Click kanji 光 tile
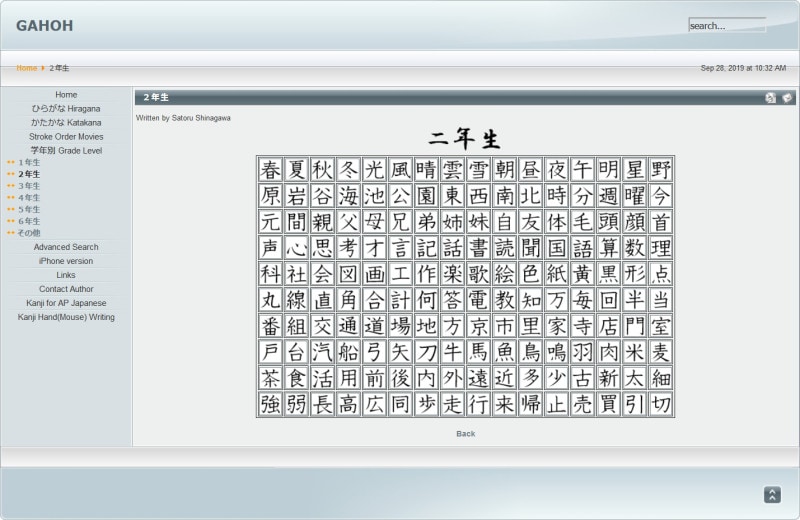Screen dimensions: 800x520 (x=374, y=170)
